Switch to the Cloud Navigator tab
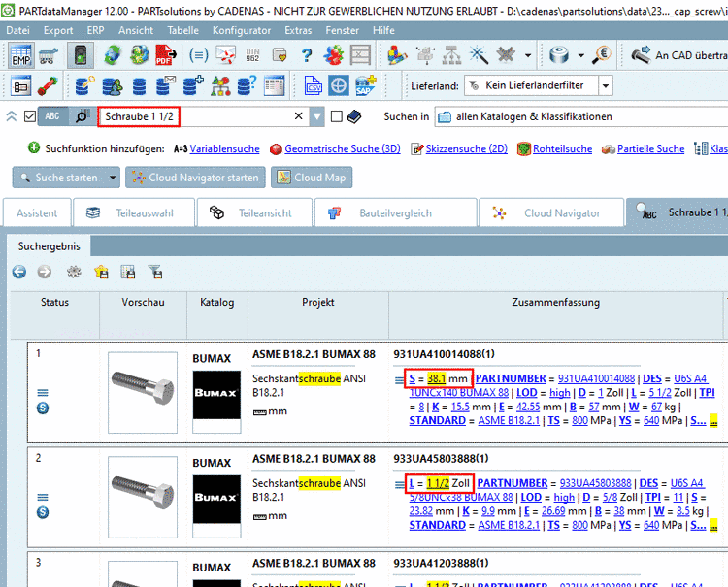 551,212
